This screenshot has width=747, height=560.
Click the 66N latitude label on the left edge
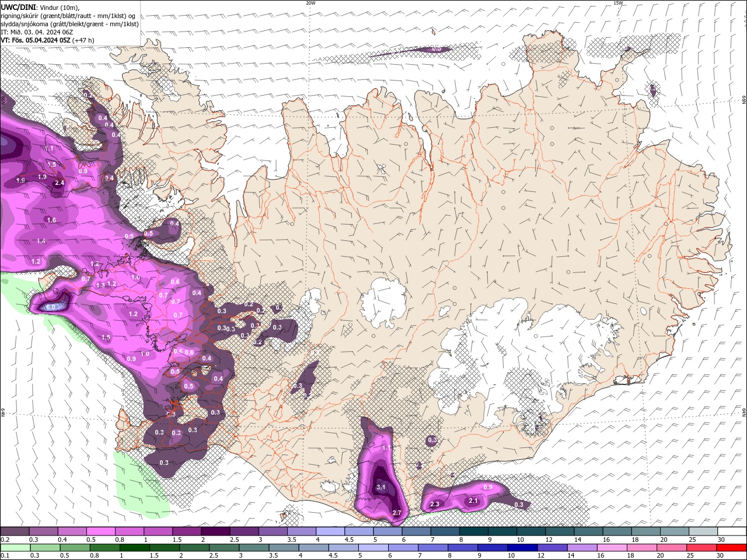click(x=3, y=100)
